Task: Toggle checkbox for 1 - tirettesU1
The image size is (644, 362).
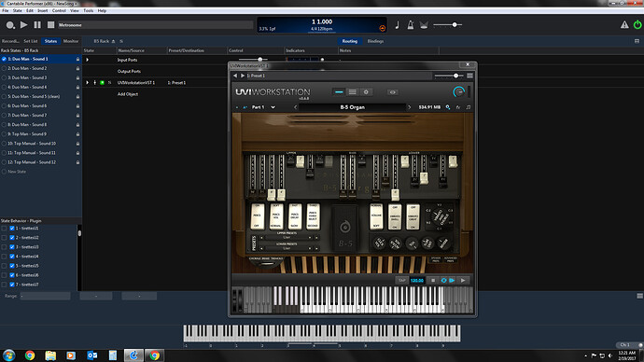Action: coord(12,229)
